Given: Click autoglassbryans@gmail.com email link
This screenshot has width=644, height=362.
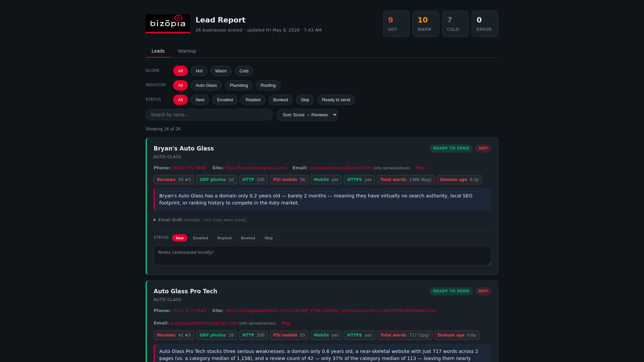Looking at the screenshot, I should pyautogui.click(x=340, y=168).
